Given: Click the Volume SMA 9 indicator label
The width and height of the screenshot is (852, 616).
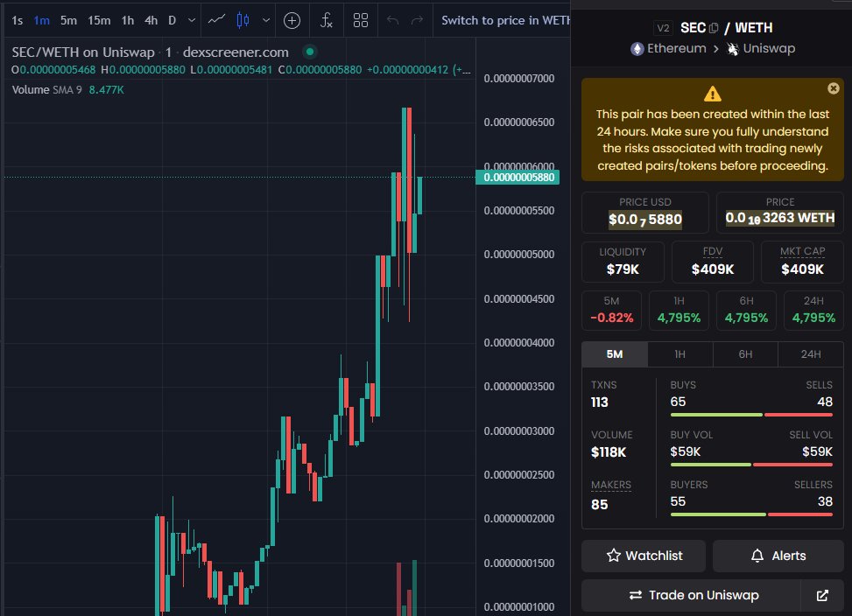Looking at the screenshot, I should point(46,90).
